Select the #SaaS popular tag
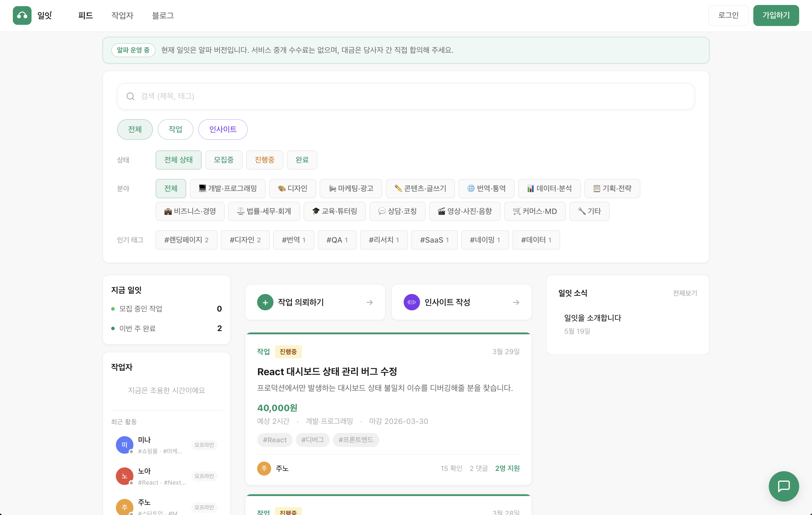The image size is (812, 515). coord(434,240)
